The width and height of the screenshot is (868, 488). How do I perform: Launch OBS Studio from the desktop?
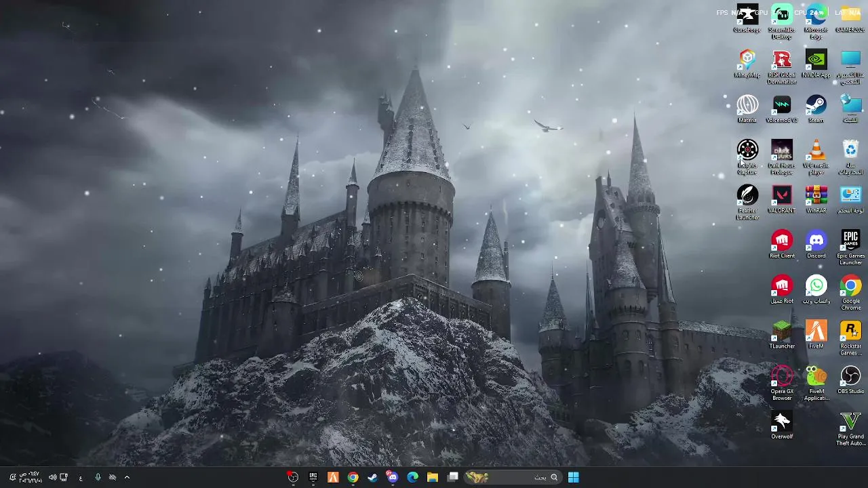[850, 380]
